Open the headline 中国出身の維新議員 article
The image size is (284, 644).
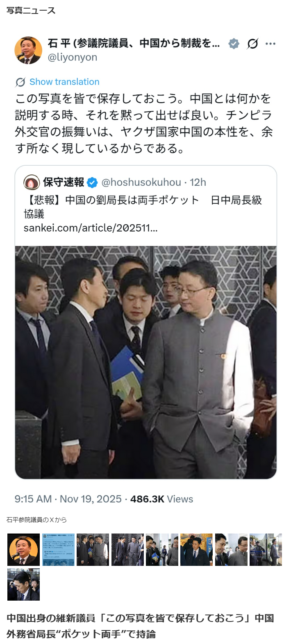140,626
